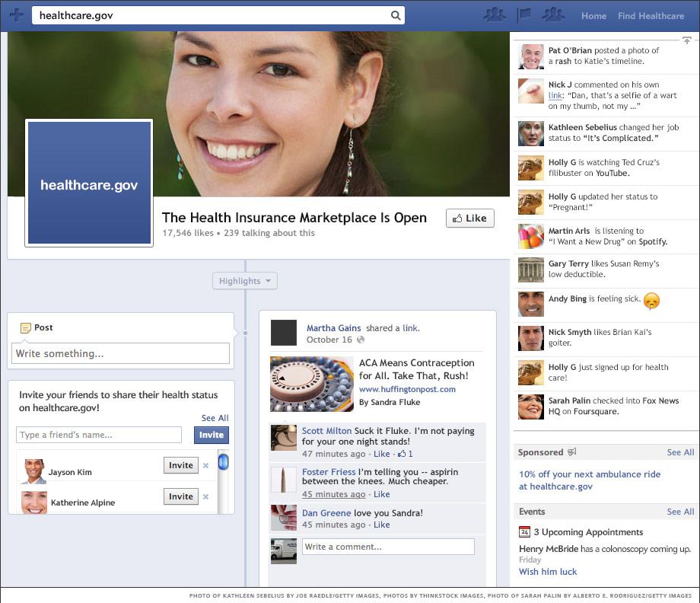
Task: Click Martha Gains's dark avatar
Action: point(284,333)
